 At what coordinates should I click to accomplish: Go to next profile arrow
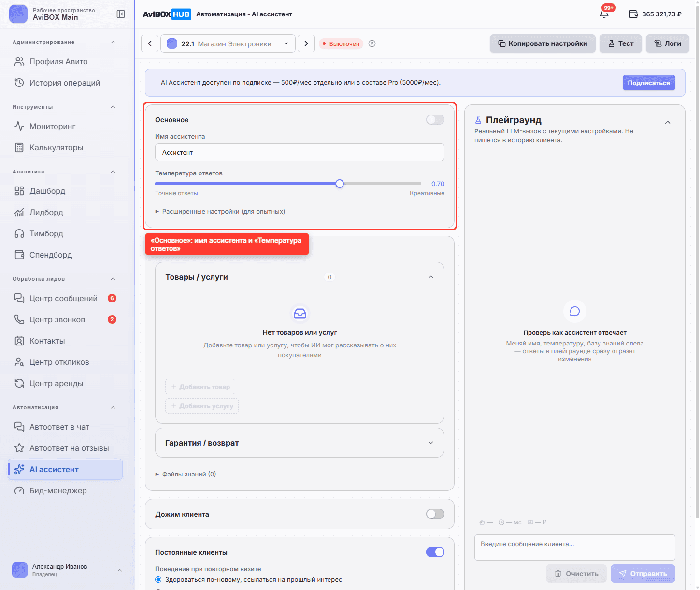point(306,43)
